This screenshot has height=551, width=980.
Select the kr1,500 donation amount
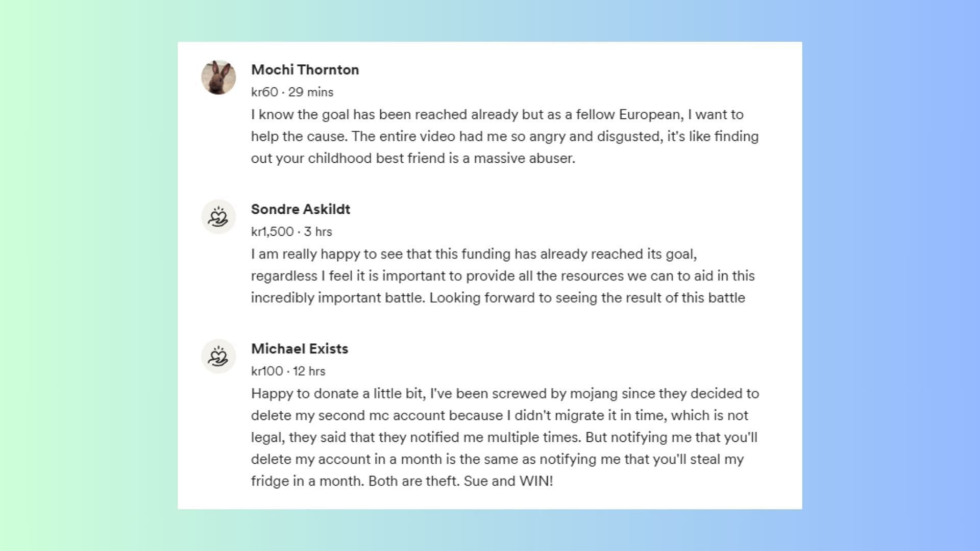click(272, 232)
